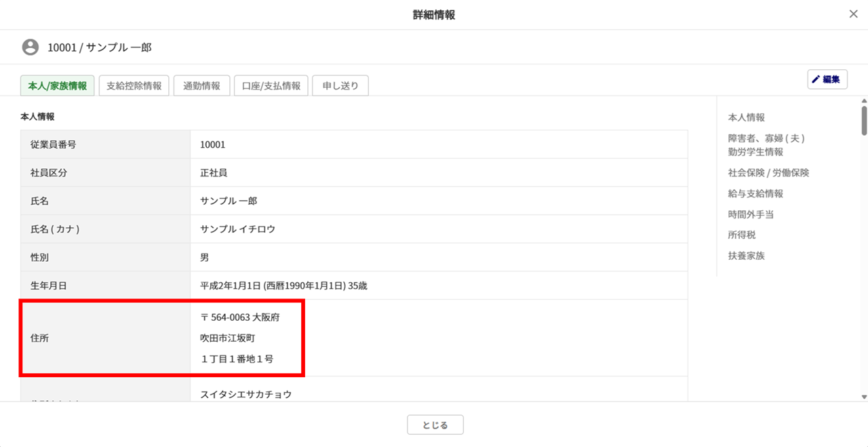Click the 本人情報 section heading in main content

pyautogui.click(x=37, y=117)
